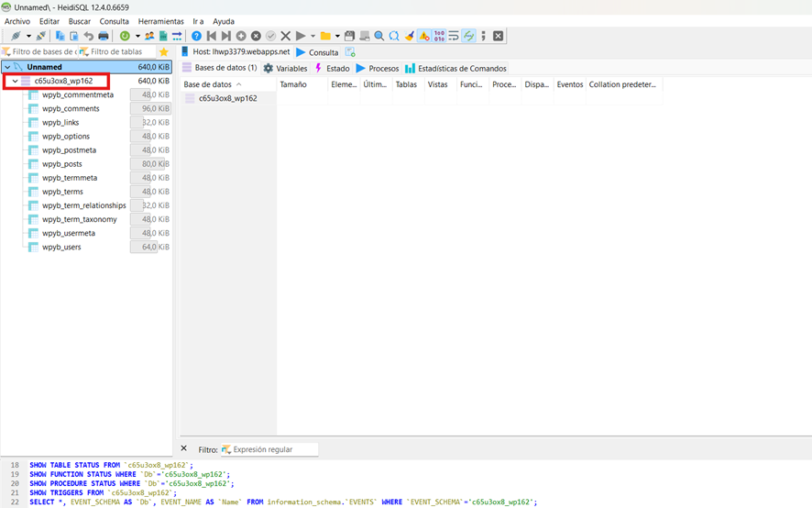Toggle the green link icon in toolbar

click(468, 36)
